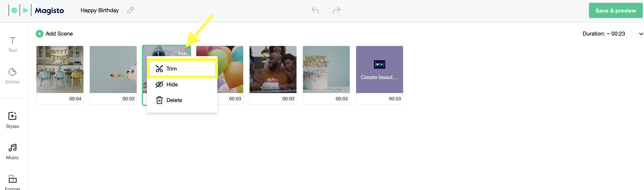Click three-dot menu on selected scene

click(x=182, y=54)
